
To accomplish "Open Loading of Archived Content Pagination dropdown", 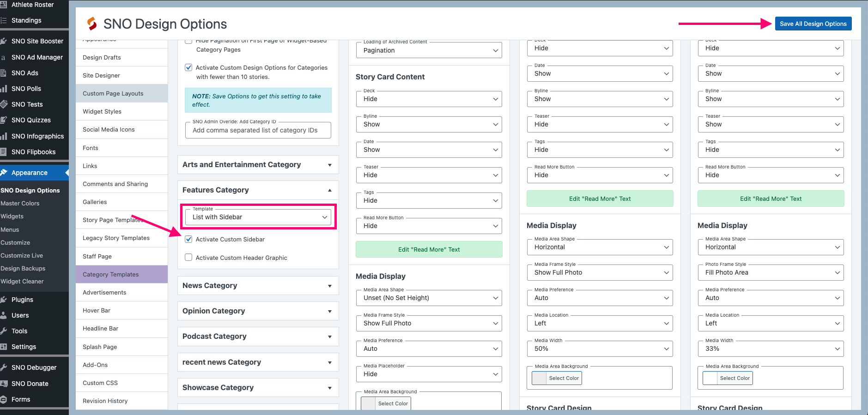I will click(429, 50).
